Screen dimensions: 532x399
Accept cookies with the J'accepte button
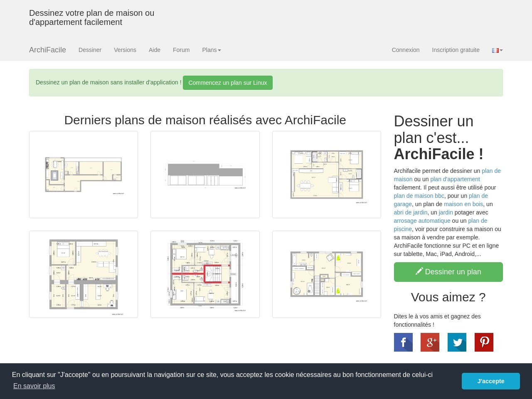[491, 381]
